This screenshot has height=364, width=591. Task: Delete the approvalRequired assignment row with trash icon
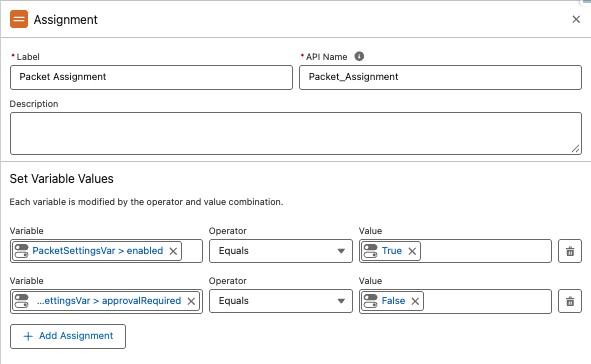570,301
